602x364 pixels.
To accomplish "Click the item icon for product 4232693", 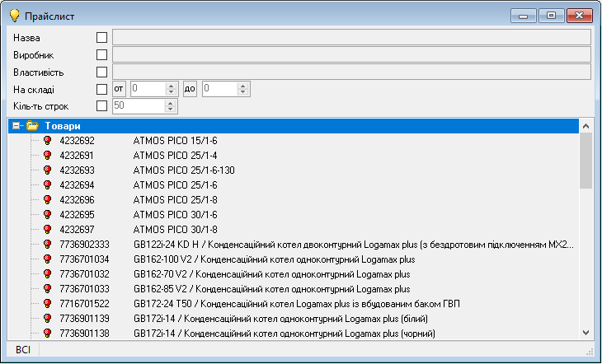I will [x=48, y=170].
